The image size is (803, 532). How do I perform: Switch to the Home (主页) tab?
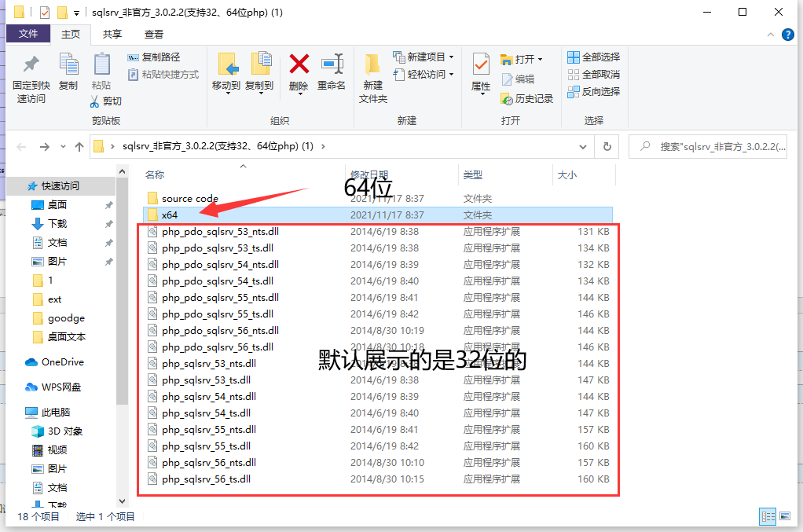(71, 35)
